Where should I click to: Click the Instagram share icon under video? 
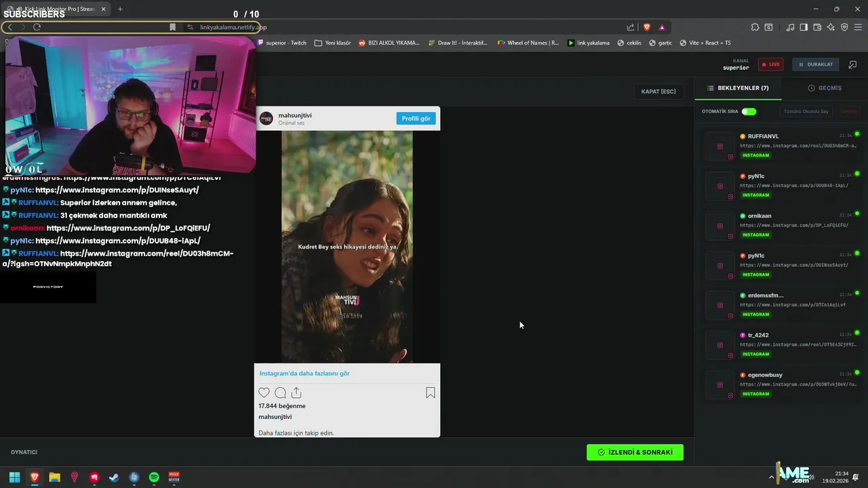[296, 392]
